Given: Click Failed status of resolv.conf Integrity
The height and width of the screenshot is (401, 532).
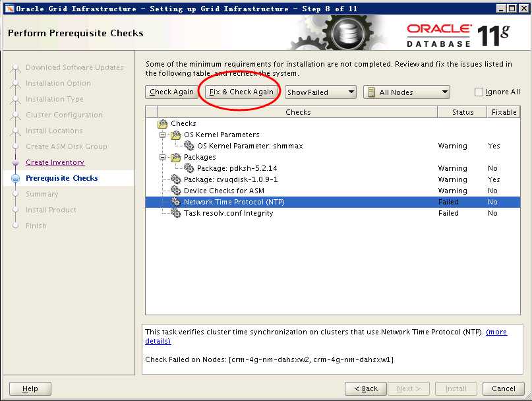Looking at the screenshot, I should click(448, 213).
